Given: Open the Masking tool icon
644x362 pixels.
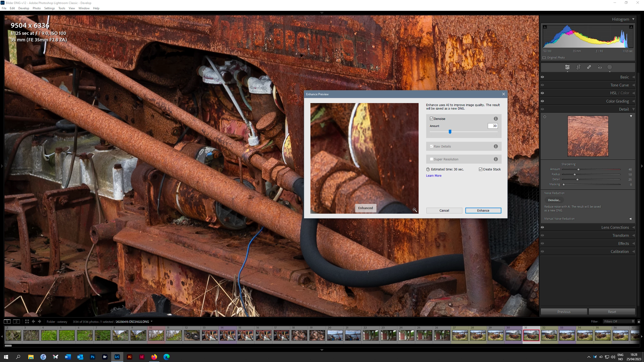Looking at the screenshot, I should [x=610, y=67].
